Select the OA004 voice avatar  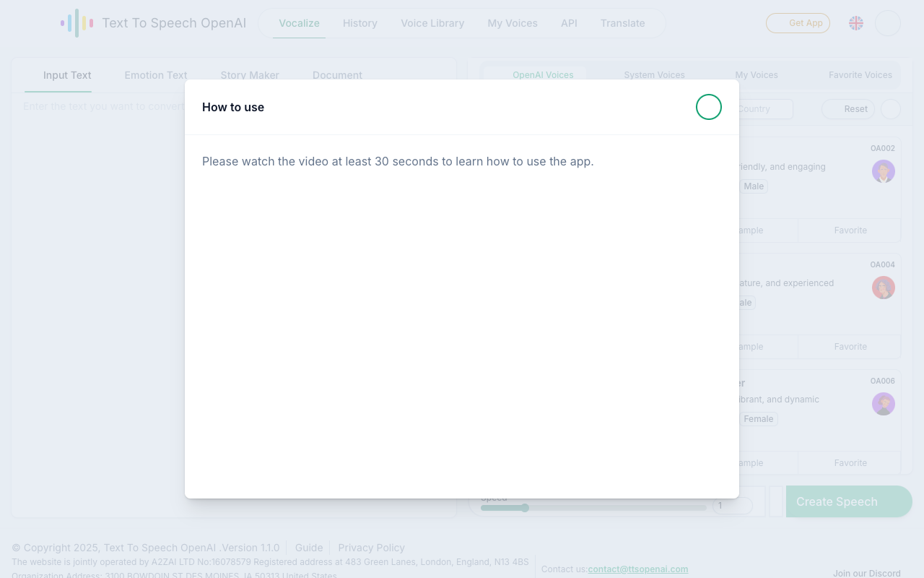click(884, 288)
